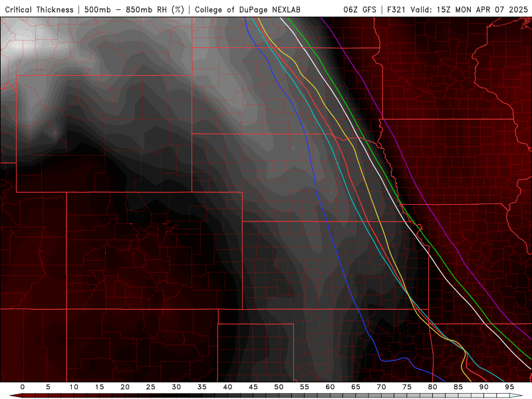
Task: Click the 'F321' forecast hour label
Action: (397, 9)
